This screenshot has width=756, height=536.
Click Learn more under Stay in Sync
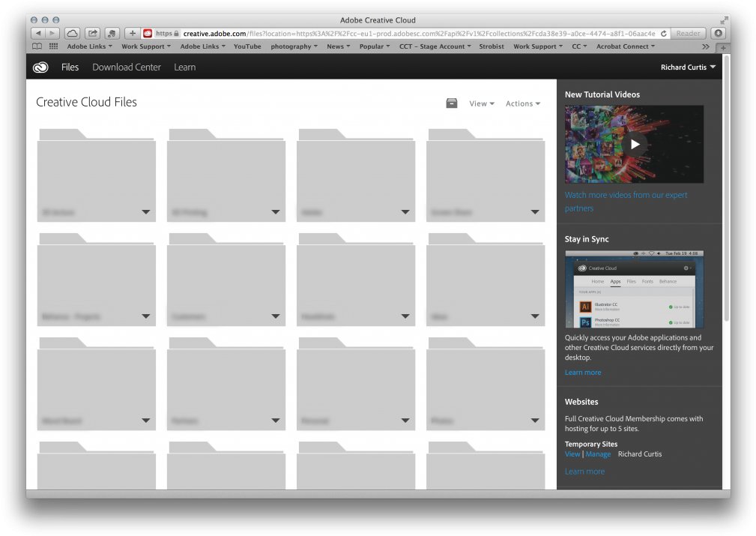(583, 373)
